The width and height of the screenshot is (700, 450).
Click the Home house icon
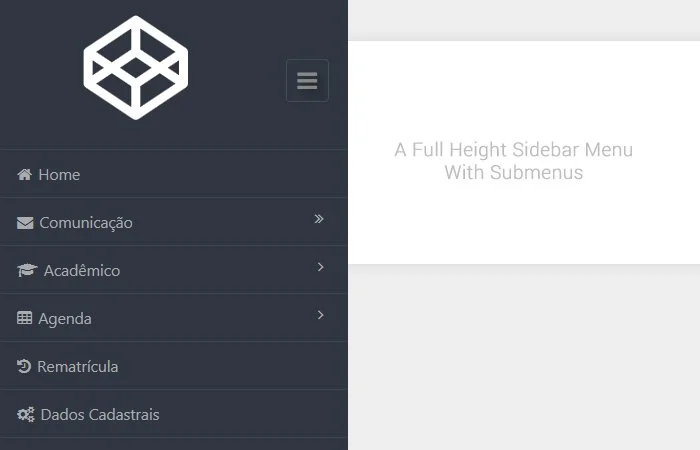(x=25, y=175)
